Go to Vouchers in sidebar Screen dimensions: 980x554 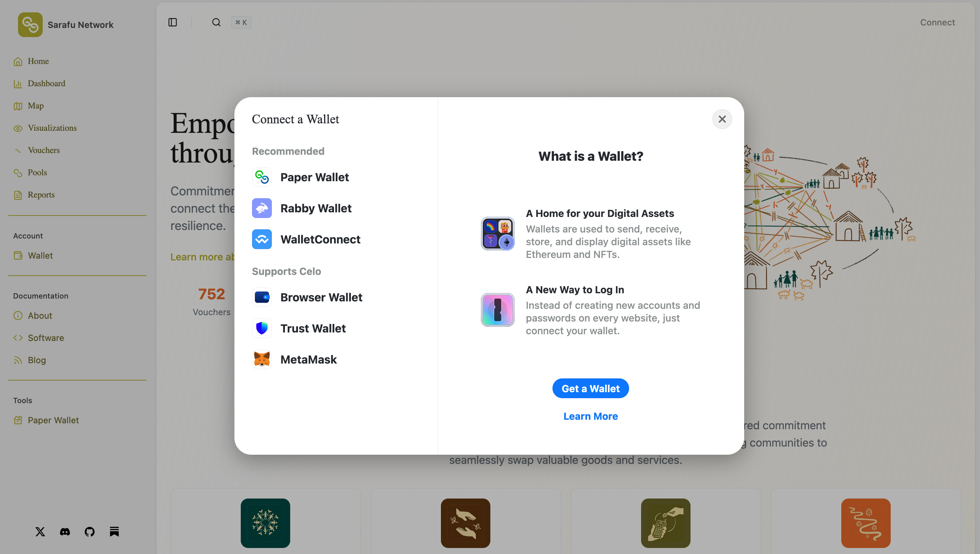[x=43, y=150]
